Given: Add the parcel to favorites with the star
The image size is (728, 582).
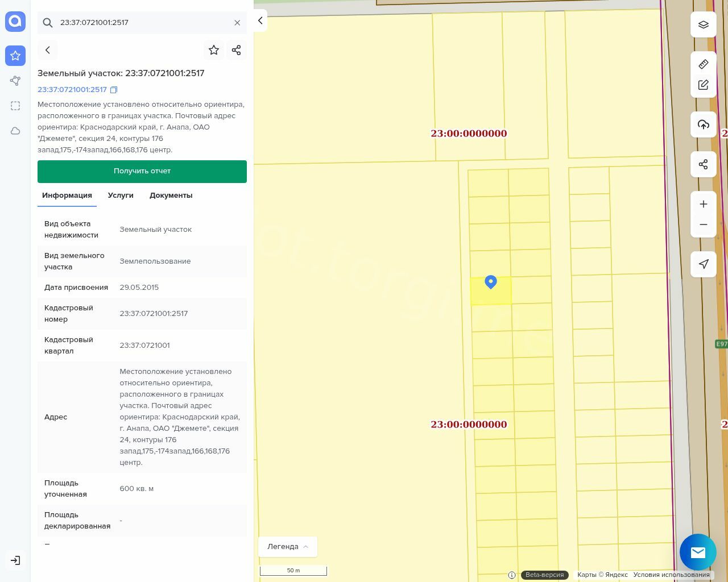Looking at the screenshot, I should click(x=214, y=50).
